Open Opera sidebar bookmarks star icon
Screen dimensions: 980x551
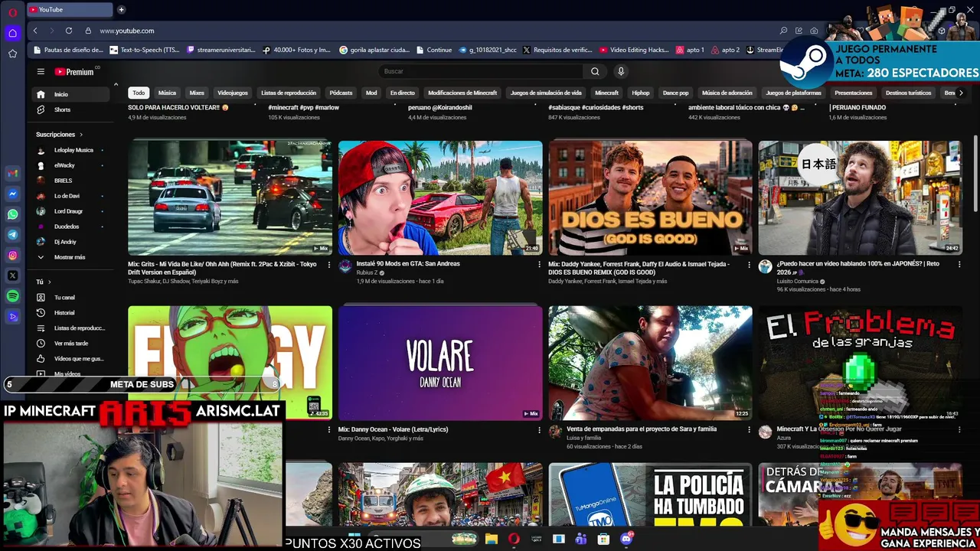13,54
